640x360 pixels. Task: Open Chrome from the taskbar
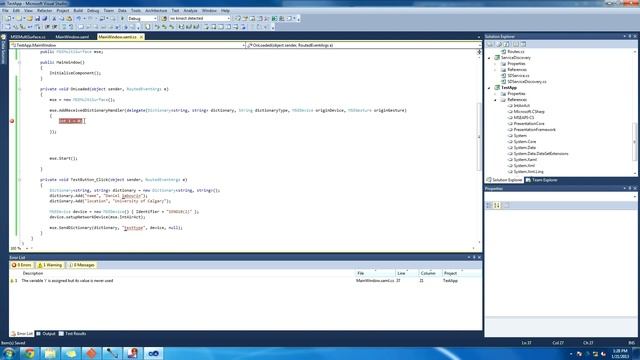tap(29, 353)
